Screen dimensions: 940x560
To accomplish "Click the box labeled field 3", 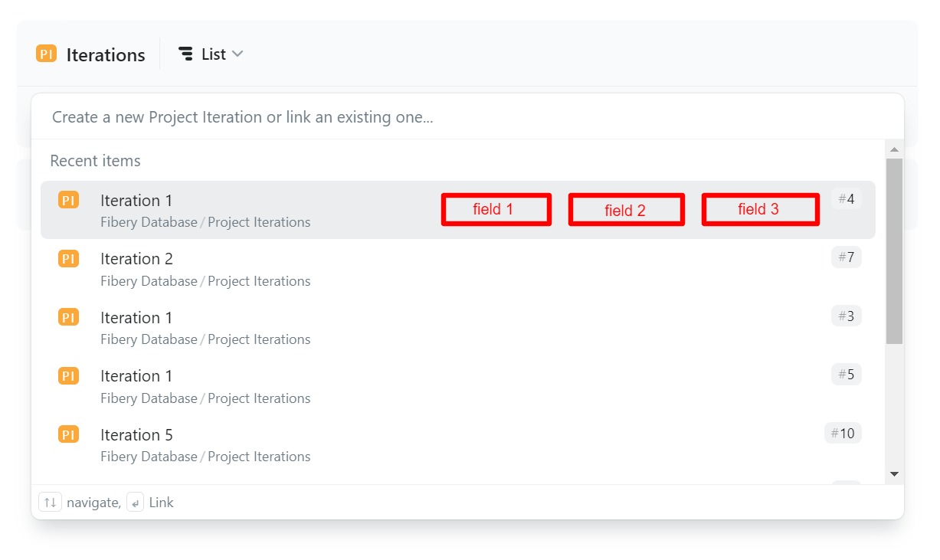I will (760, 209).
